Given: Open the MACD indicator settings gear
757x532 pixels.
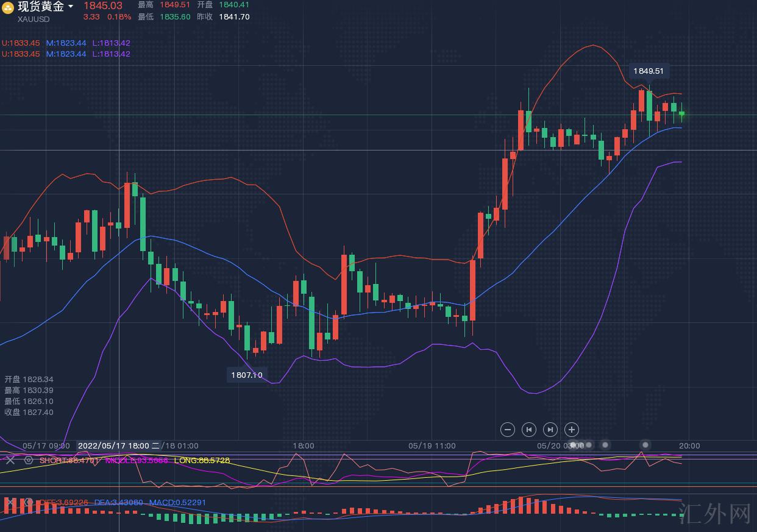Looking at the screenshot, I should point(28,502).
